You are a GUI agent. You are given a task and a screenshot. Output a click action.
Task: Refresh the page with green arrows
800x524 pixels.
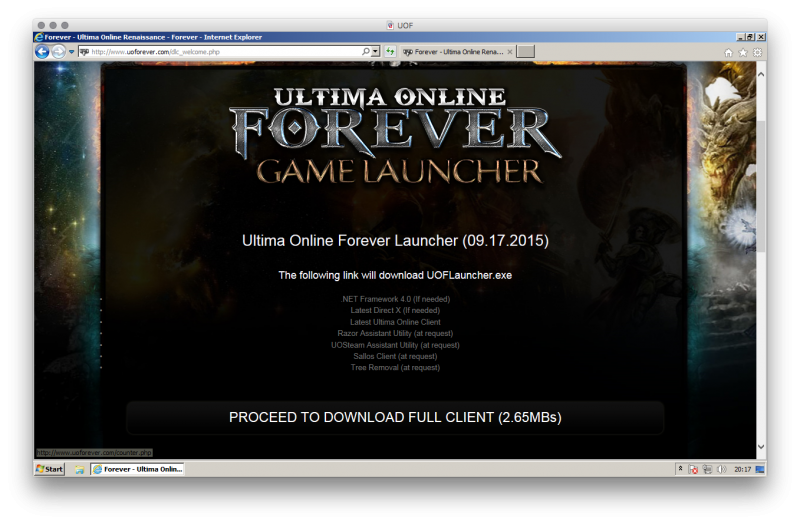(x=390, y=52)
